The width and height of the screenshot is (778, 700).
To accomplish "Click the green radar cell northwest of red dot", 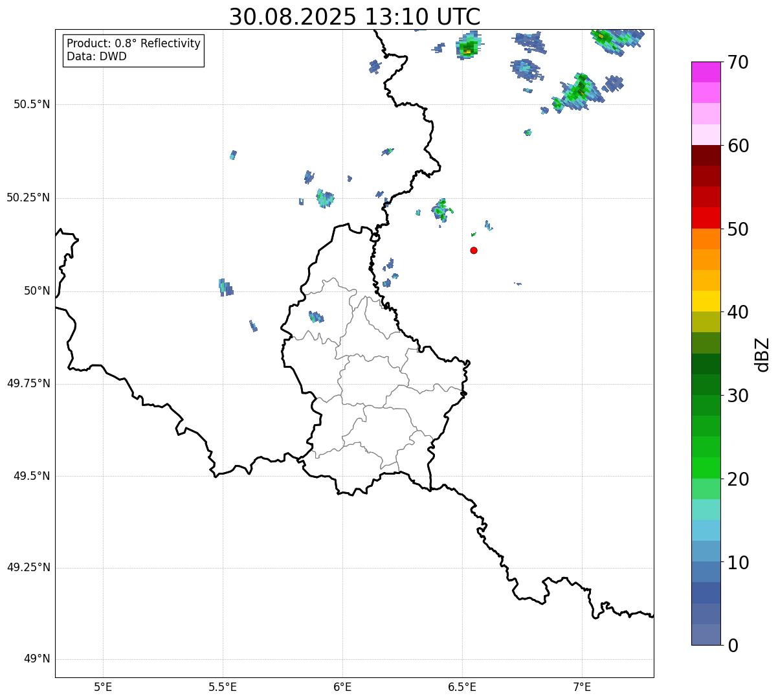I will (442, 209).
